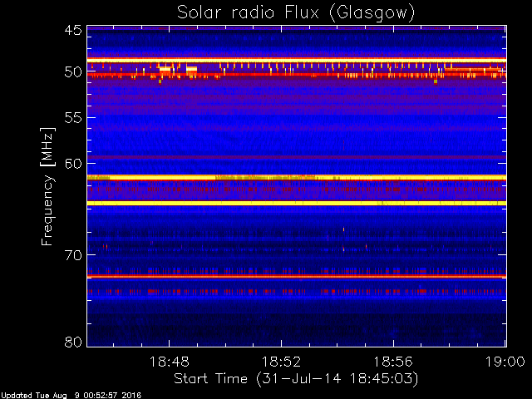Image resolution: width=532 pixels, height=399 pixels.
Task: Click the 19:00 time tick label
Action: 505,362
